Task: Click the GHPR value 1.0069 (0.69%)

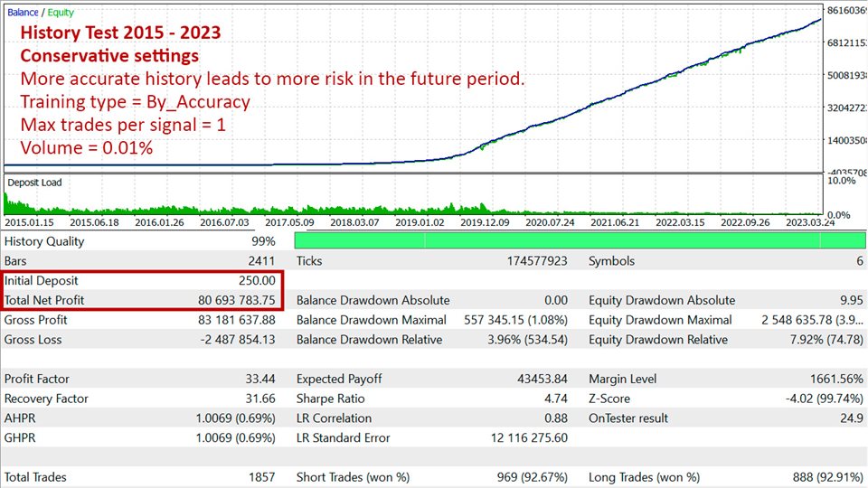Action: (x=235, y=437)
